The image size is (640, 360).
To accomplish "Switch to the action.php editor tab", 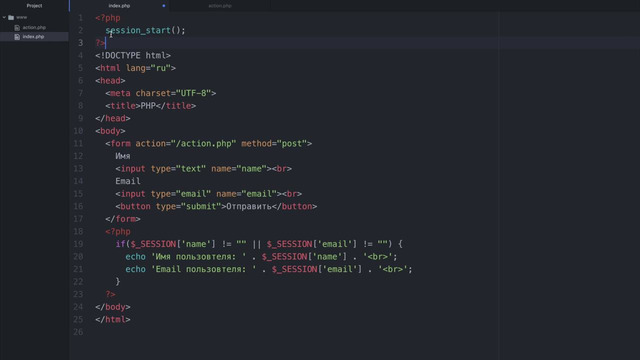I will click(220, 6).
